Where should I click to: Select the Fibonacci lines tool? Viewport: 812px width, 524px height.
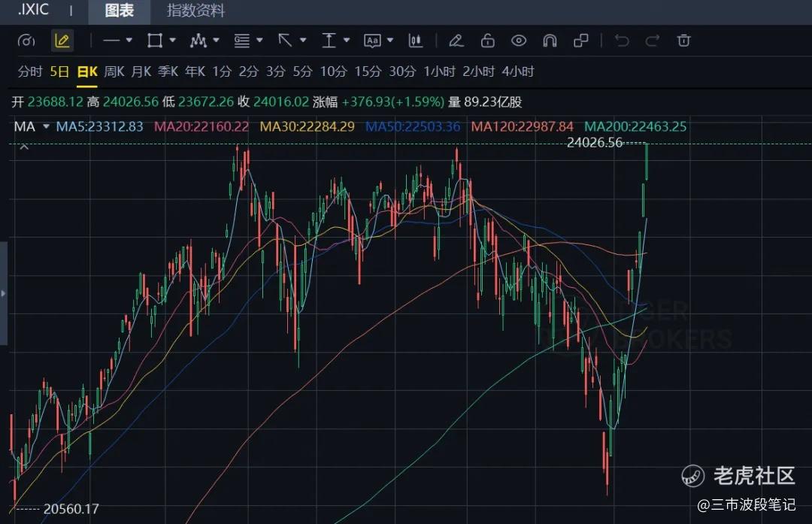pyautogui.click(x=242, y=41)
